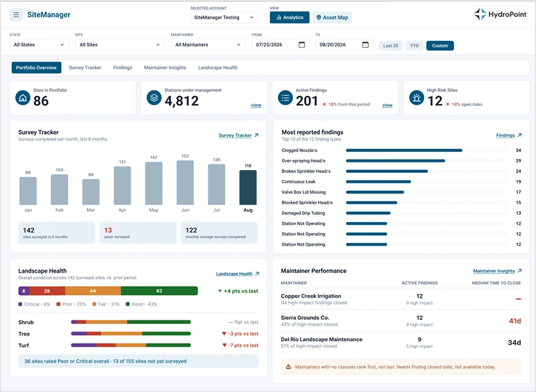Select the Custom date range
Viewport: 536px width, 392px height.
point(440,46)
